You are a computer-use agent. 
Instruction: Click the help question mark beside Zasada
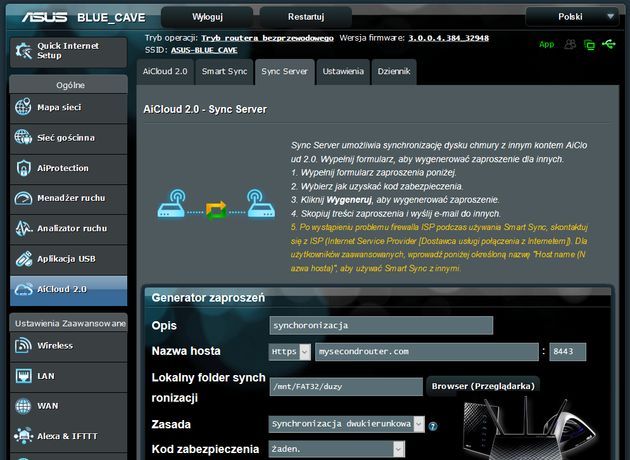[433, 426]
